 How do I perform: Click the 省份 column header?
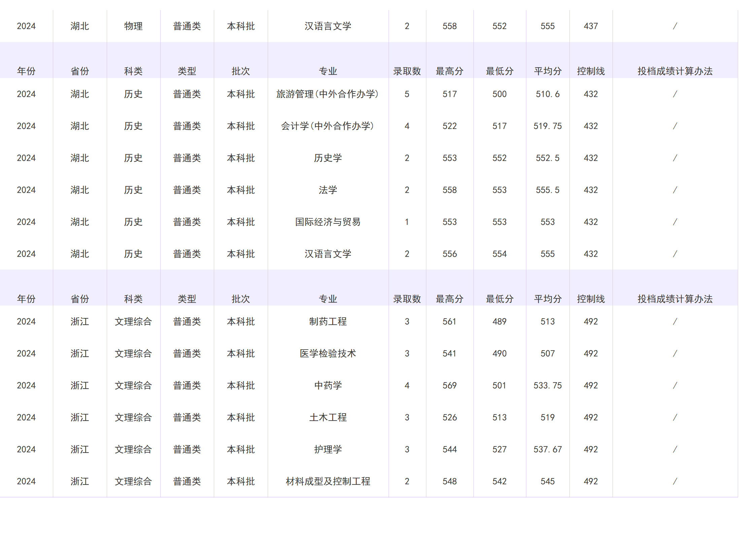click(x=80, y=71)
